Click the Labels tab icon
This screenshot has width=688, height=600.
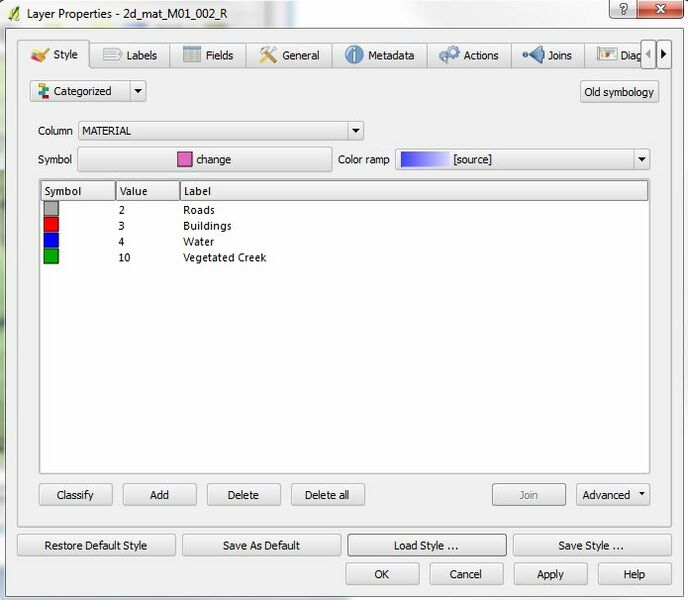[112, 55]
